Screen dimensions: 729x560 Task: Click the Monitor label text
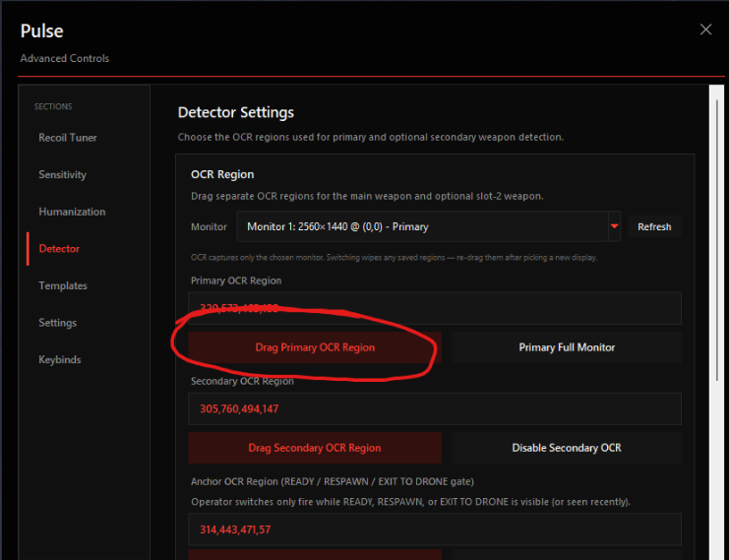tap(209, 227)
